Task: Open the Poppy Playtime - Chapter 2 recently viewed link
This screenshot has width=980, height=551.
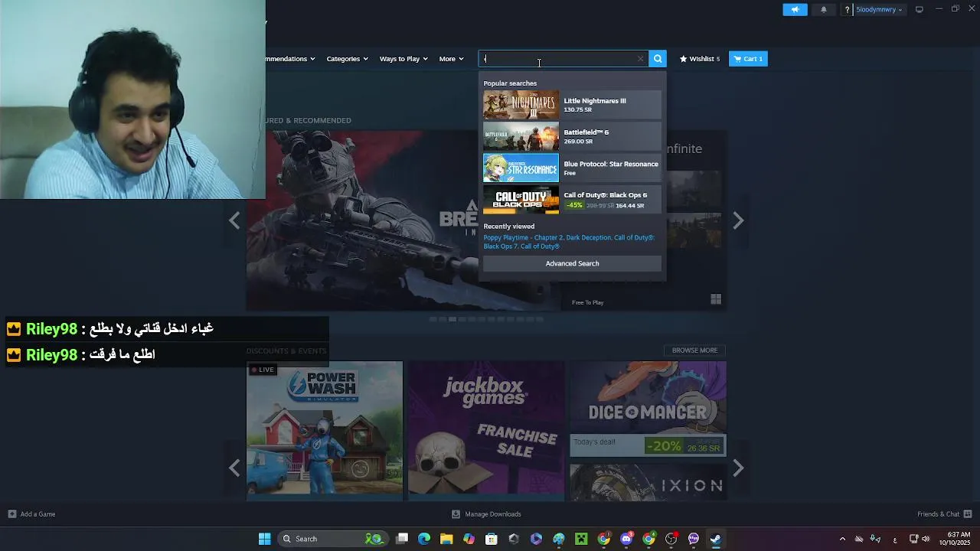Action: tap(523, 237)
